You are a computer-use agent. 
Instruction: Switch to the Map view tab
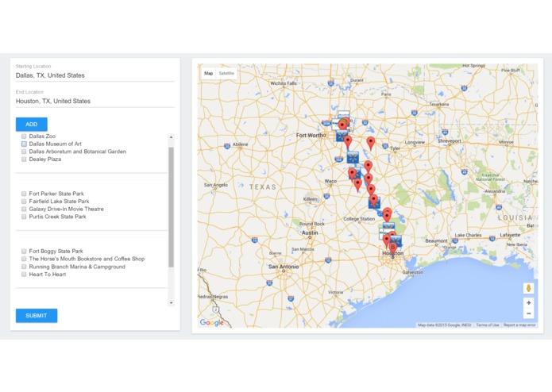pos(208,73)
